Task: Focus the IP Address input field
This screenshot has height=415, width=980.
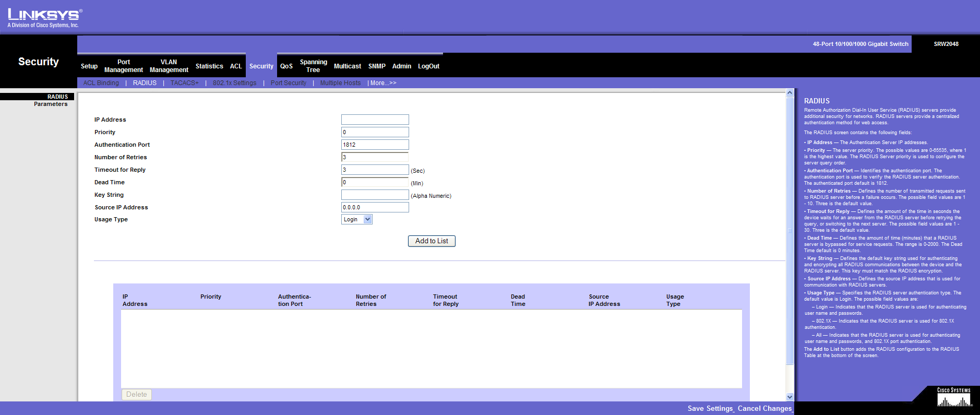Action: 375,120
